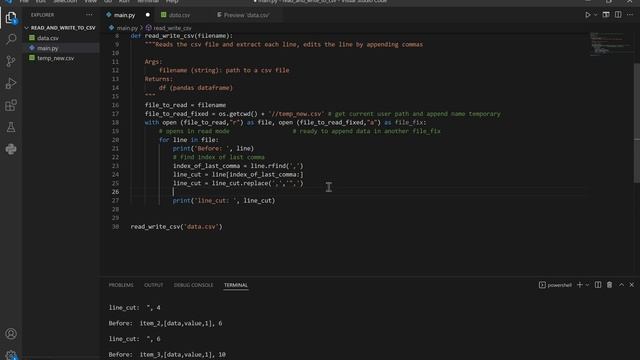
Task: Click terminal output 'Before: item_3,[data,value,1], 10'
Action: click(167, 354)
